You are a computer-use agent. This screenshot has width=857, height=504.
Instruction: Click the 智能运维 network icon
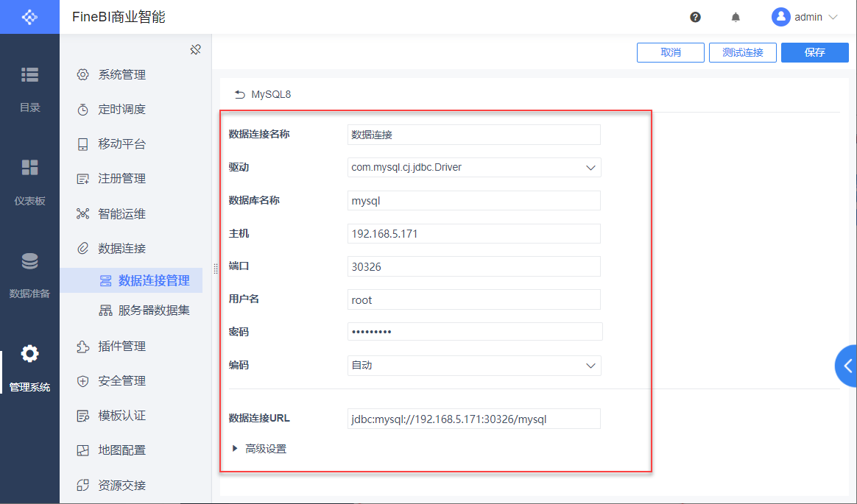82,213
